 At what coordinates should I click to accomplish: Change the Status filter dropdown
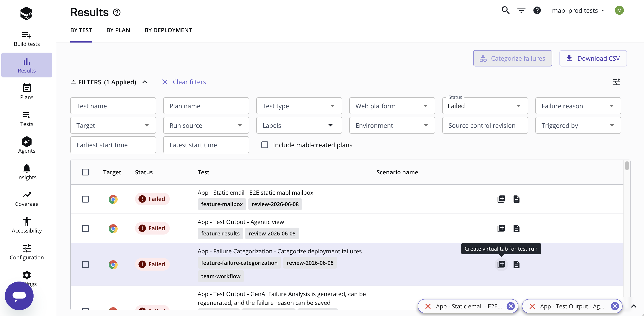click(x=485, y=106)
